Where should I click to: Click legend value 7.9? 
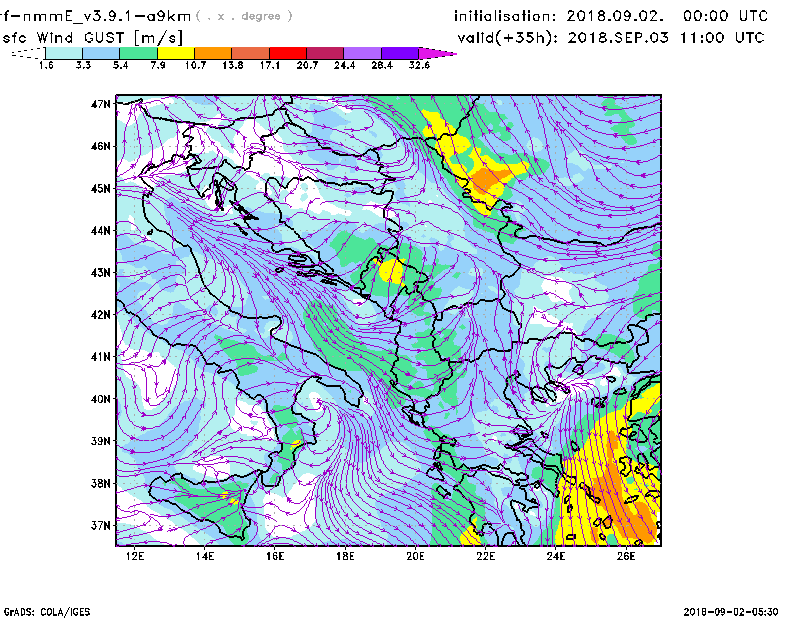pyautogui.click(x=158, y=65)
